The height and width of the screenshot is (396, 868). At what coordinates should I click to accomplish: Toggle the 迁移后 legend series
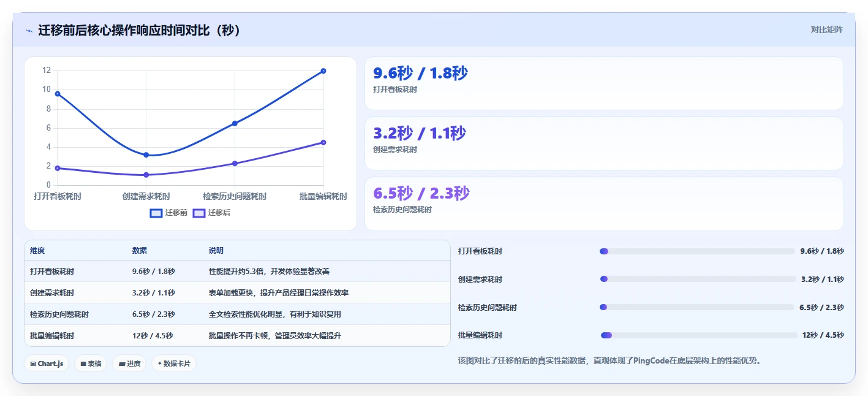[x=211, y=213]
